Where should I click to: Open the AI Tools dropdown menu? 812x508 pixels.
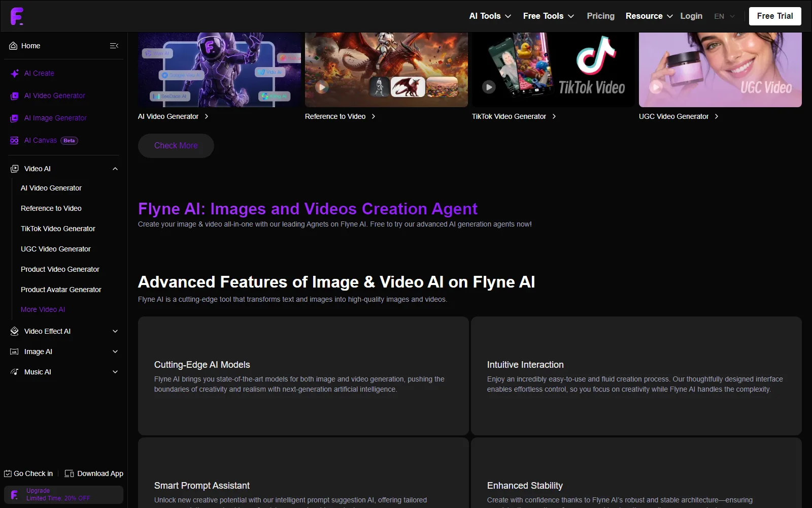pos(490,16)
